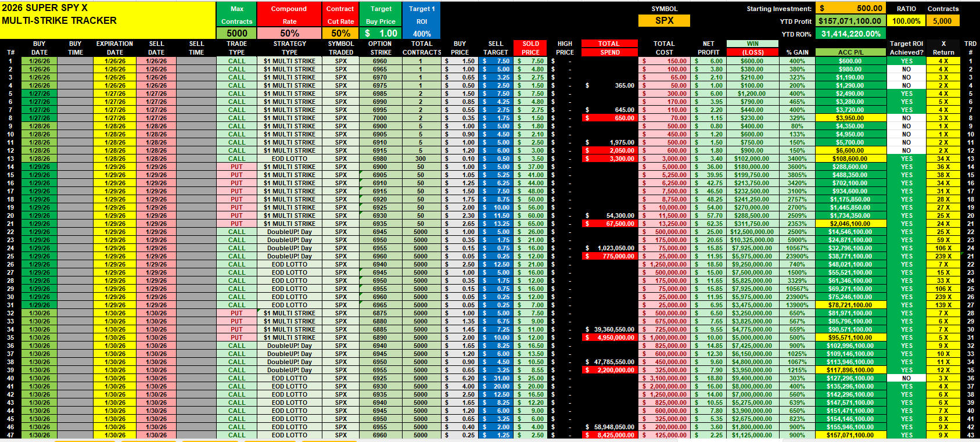
Task: Select option strike 7000 cell
Action: coord(380,118)
